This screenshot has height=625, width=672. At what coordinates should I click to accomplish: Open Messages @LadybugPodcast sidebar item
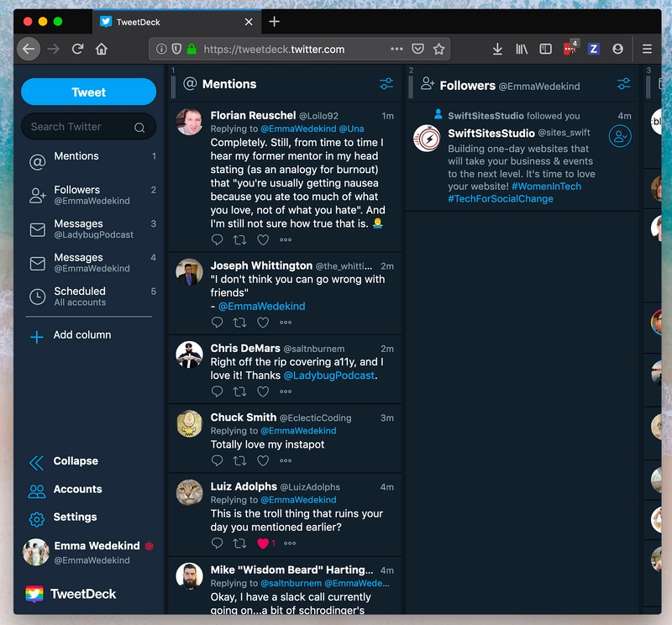tap(92, 228)
